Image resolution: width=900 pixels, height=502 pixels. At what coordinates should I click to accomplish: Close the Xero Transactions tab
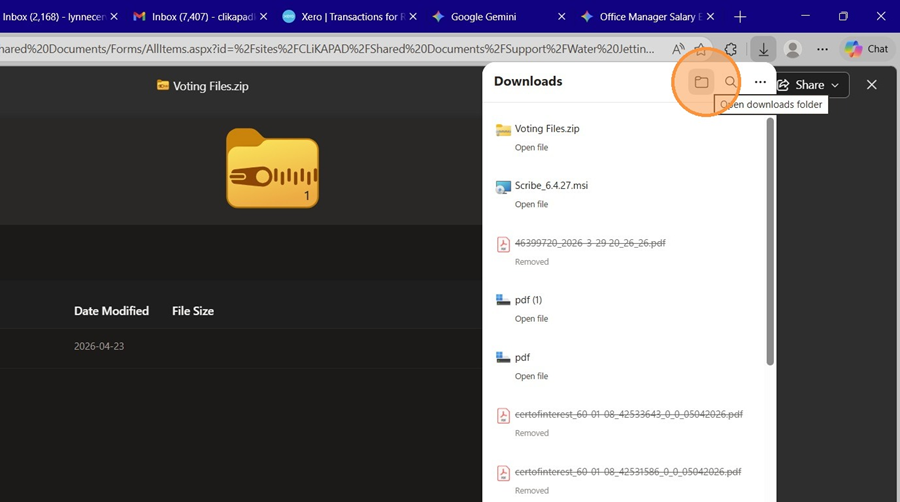[413, 17]
